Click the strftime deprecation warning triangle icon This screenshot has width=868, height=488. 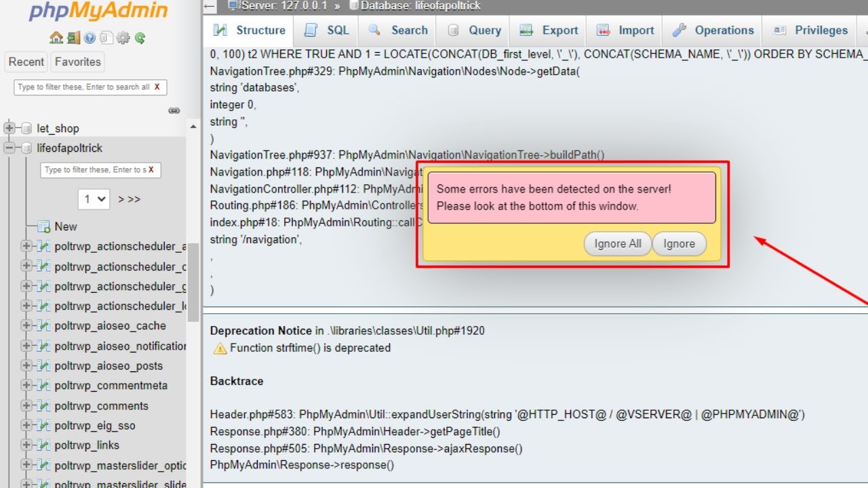pos(220,348)
